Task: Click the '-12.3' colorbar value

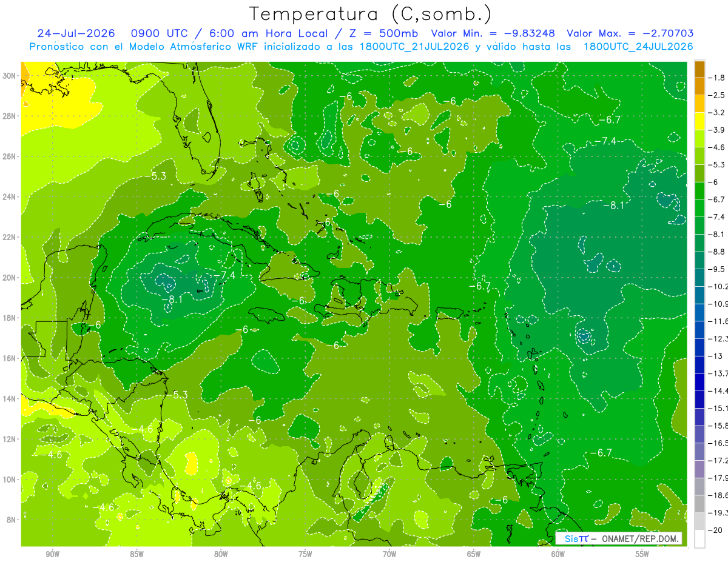Action: coord(718,338)
